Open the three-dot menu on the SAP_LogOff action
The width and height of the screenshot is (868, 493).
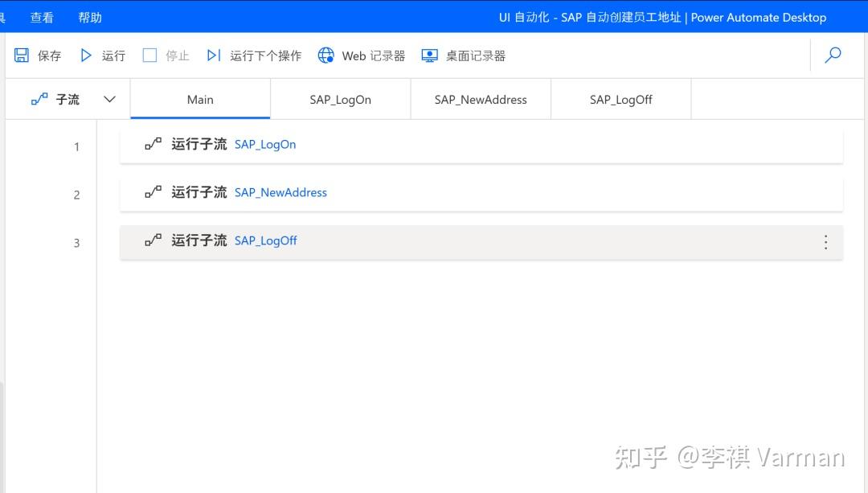[825, 242]
